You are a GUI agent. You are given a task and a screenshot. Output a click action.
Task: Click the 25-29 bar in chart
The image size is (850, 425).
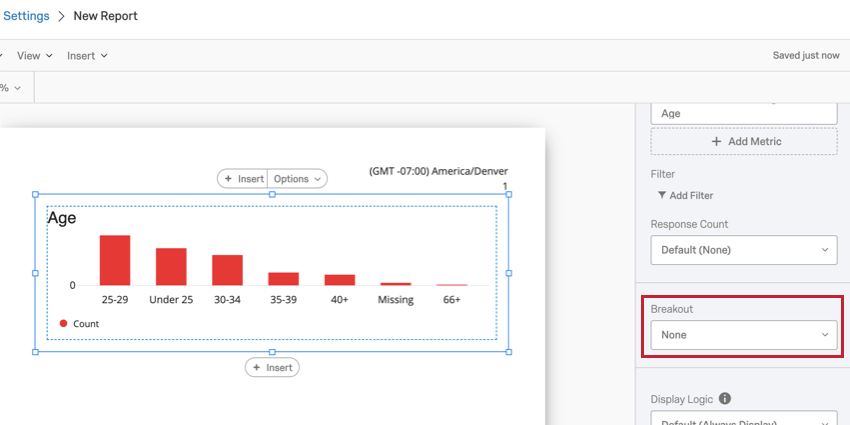tap(115, 260)
